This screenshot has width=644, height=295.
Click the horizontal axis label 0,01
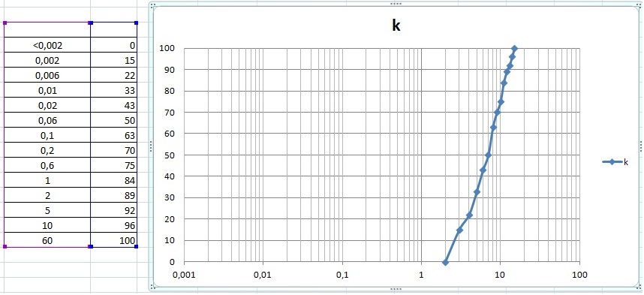click(263, 275)
